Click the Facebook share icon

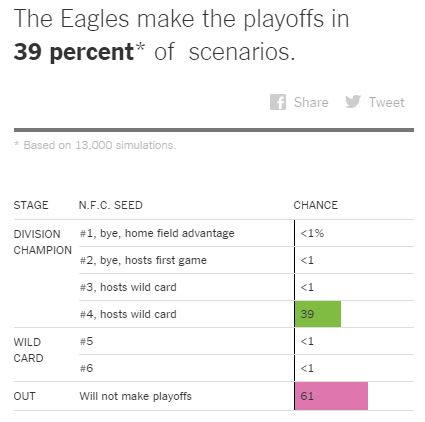click(x=278, y=102)
